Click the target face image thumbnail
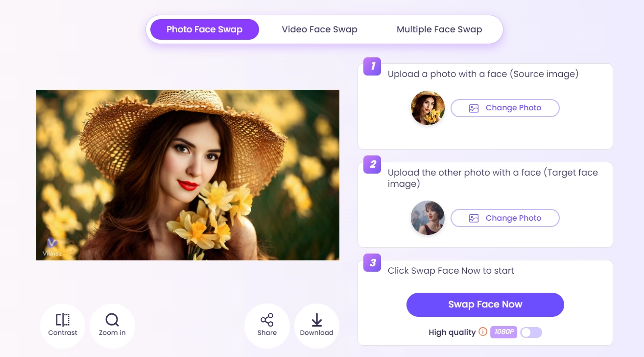Viewport: 644px width, 357px height. tap(428, 218)
